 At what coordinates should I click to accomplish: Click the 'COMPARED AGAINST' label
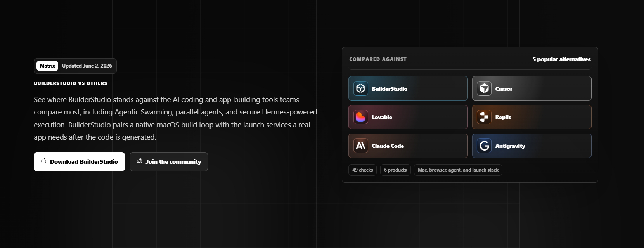pyautogui.click(x=378, y=59)
